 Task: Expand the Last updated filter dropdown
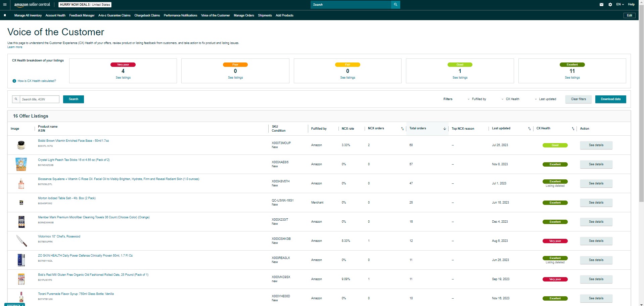[546, 99]
